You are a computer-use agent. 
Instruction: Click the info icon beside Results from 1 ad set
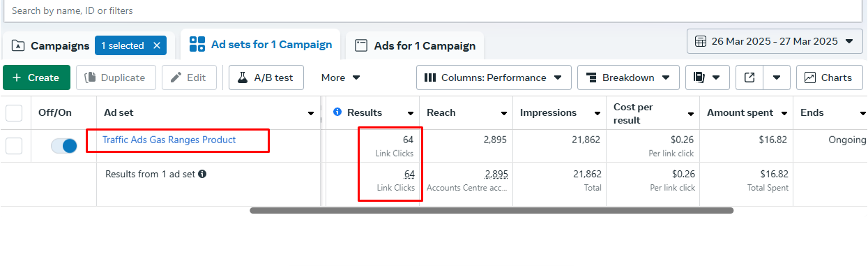coord(202,174)
